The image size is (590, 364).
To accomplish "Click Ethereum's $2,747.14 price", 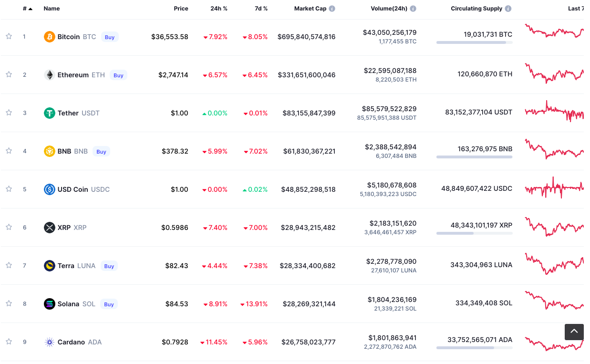I will coord(174,75).
